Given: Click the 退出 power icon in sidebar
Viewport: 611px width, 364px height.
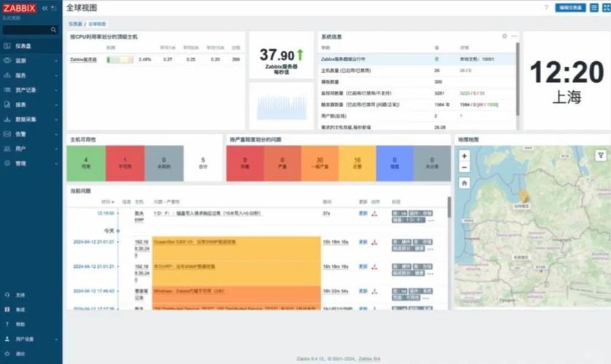Looking at the screenshot, I should pyautogui.click(x=7, y=354).
